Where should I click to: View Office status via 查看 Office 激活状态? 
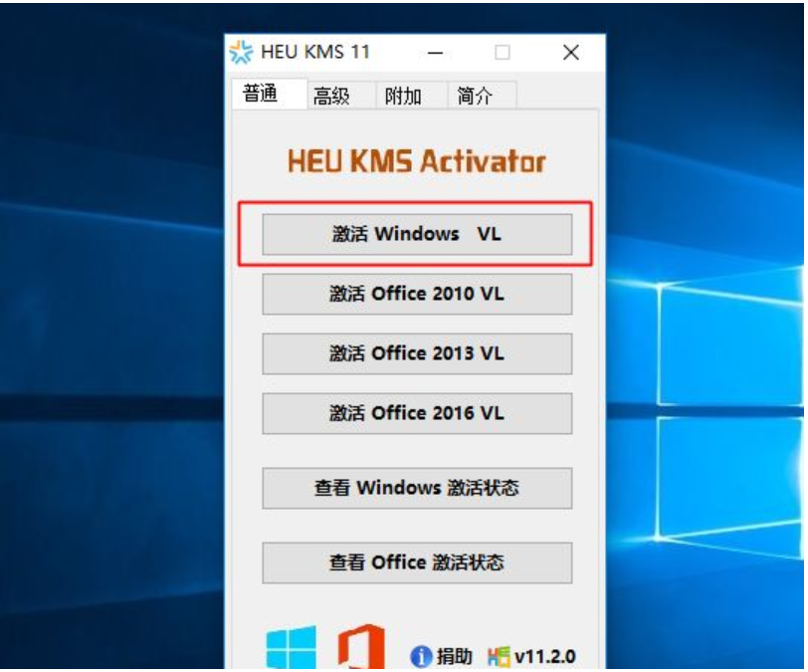click(x=417, y=562)
